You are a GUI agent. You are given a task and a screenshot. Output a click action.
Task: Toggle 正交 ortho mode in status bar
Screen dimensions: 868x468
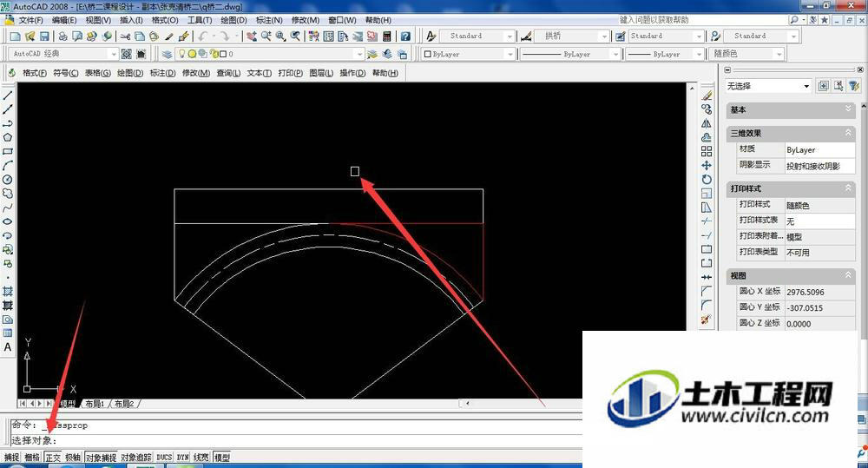[x=53, y=458]
